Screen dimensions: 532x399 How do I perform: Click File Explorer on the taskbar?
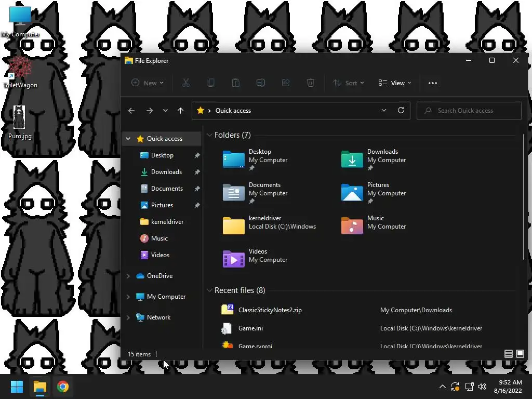tap(39, 387)
